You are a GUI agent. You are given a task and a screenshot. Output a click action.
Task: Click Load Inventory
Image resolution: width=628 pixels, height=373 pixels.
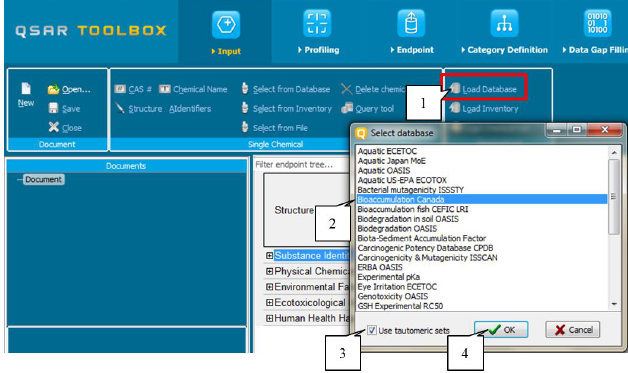click(x=484, y=108)
